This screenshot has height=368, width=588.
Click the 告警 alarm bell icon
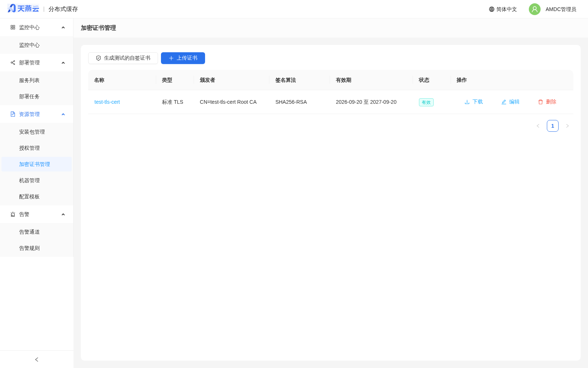(13, 214)
